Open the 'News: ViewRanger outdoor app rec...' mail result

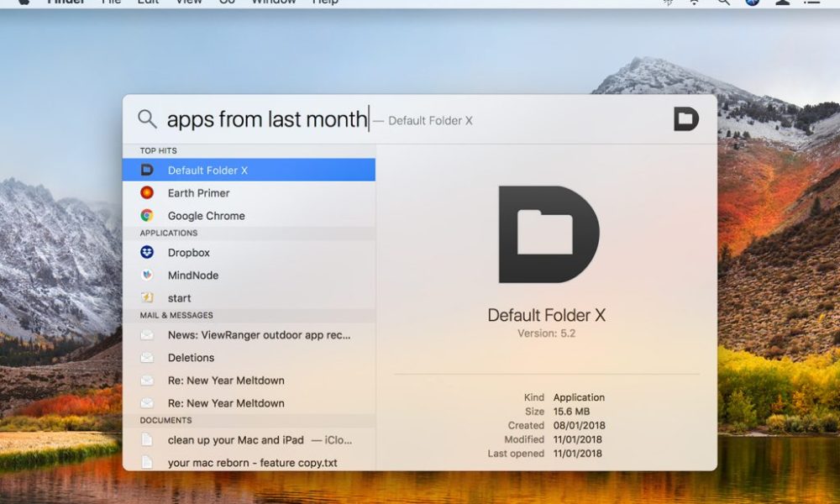[249, 335]
